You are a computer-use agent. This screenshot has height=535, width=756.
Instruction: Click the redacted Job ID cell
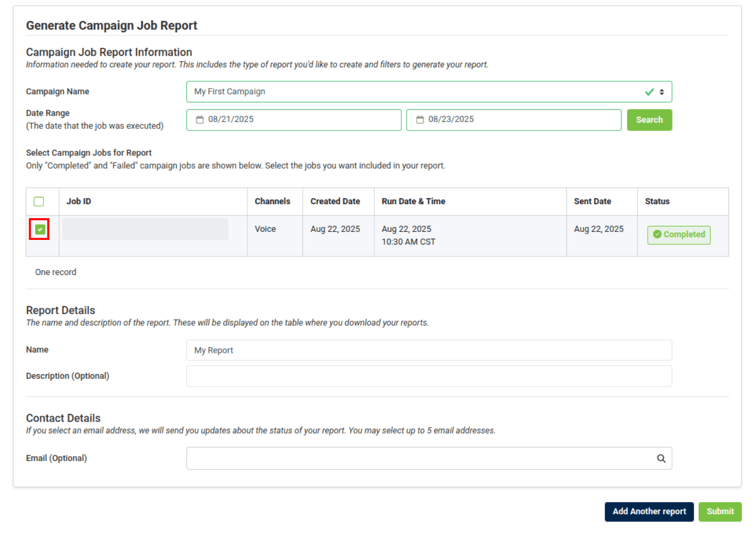coord(145,229)
